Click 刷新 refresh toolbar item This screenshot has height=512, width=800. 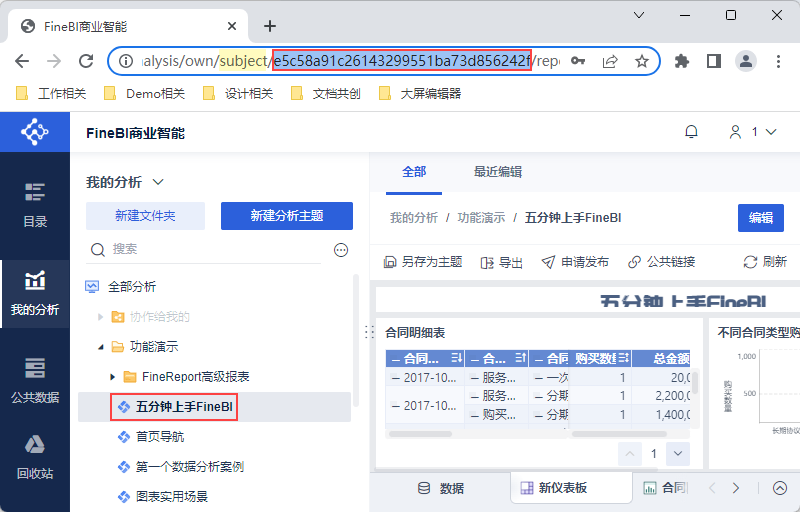(x=765, y=262)
